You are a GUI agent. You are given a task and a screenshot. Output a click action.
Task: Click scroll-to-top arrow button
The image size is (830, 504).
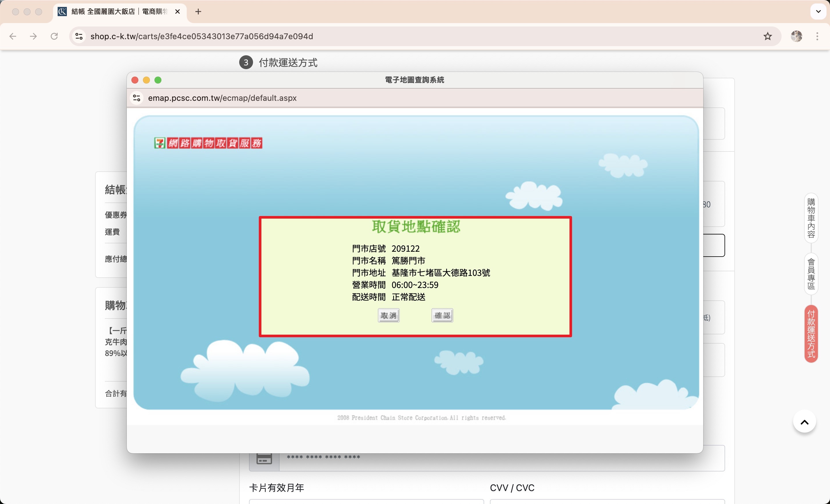(x=804, y=422)
